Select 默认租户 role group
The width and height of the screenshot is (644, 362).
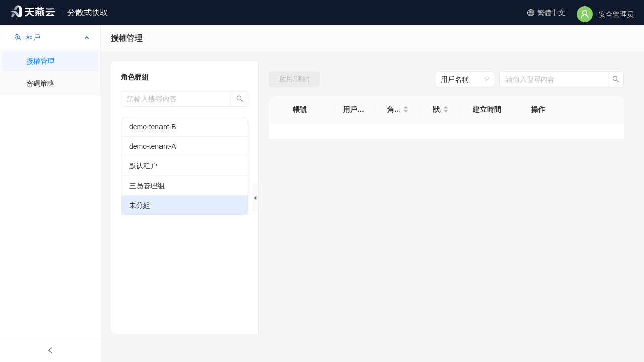coord(184,166)
